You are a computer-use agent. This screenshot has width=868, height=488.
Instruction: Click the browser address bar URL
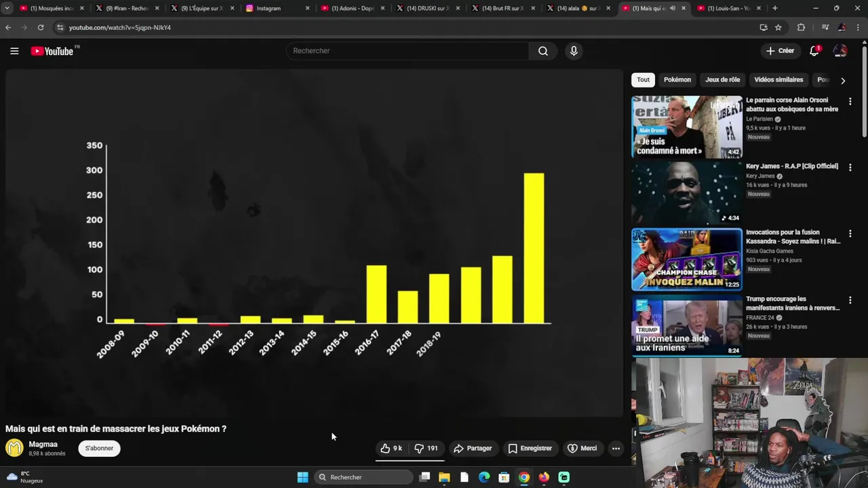120,28
